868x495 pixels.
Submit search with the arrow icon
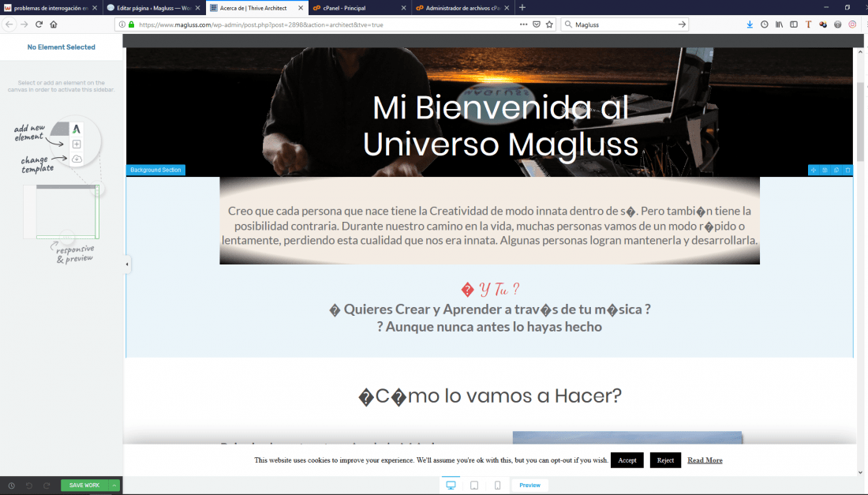point(682,24)
